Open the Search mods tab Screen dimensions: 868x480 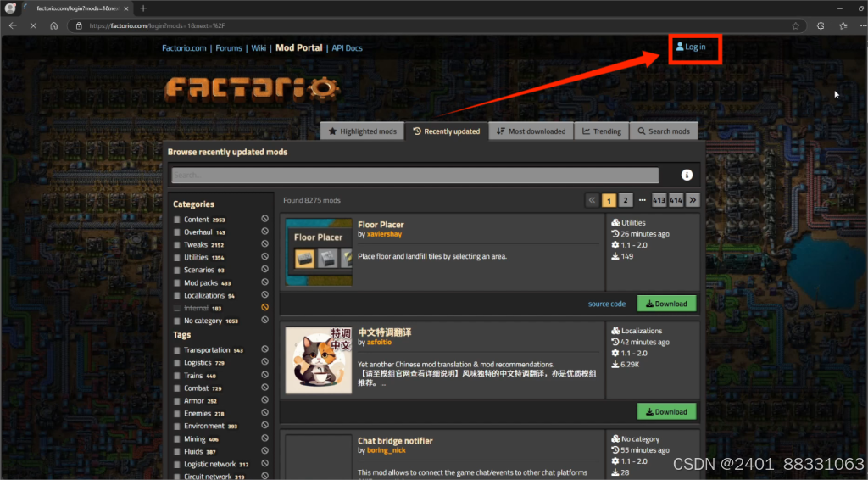(x=663, y=131)
